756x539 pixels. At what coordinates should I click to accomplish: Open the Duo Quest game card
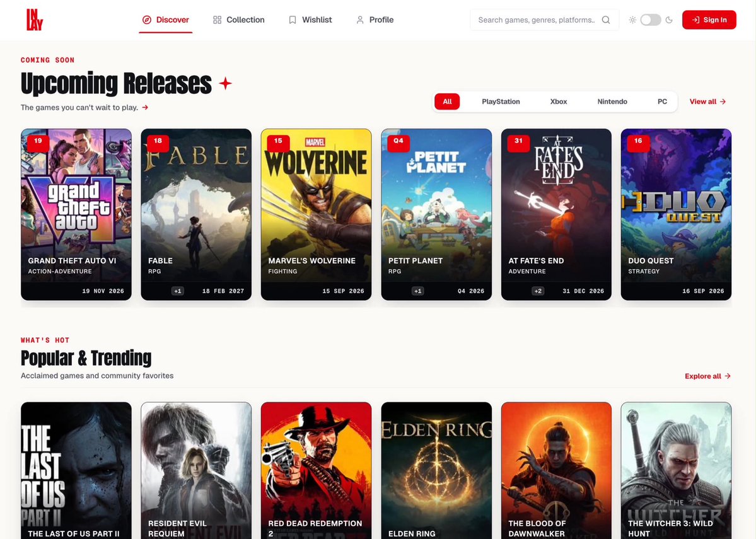tap(676, 214)
